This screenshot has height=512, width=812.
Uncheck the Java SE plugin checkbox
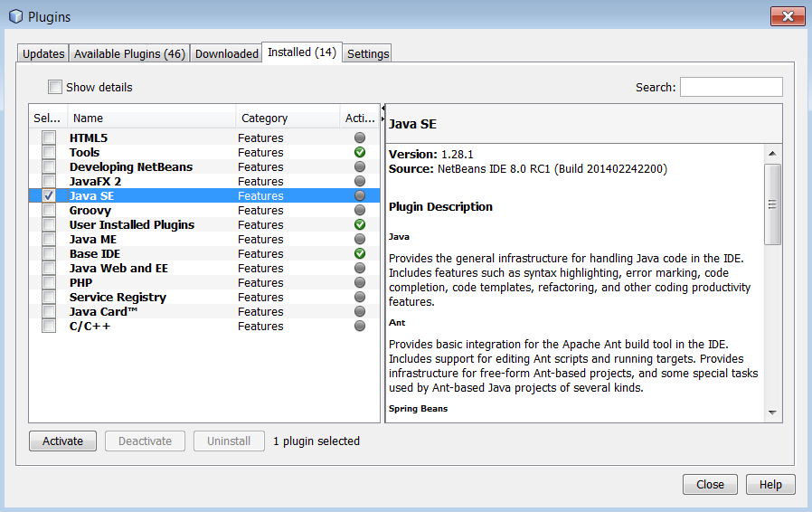(x=49, y=196)
